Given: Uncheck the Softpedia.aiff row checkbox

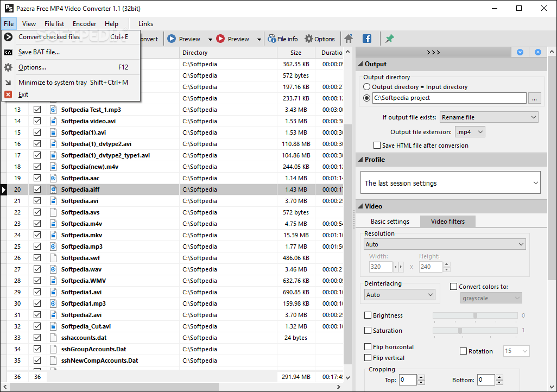Looking at the screenshot, I should pyautogui.click(x=37, y=189).
